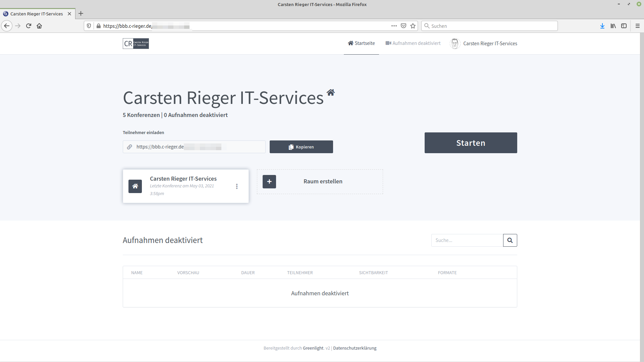Click the page vertical scrollbar
The image size is (644, 362).
point(642,197)
